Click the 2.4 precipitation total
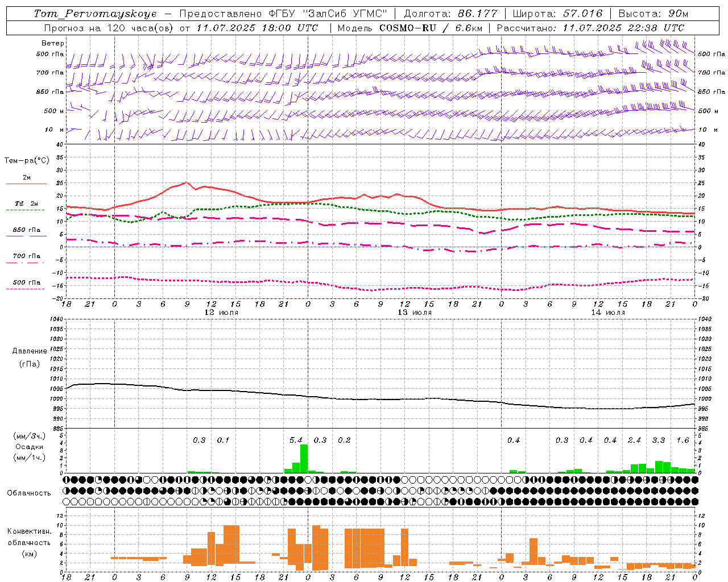Image resolution: width=728 pixels, height=582 pixels. pos(634,440)
